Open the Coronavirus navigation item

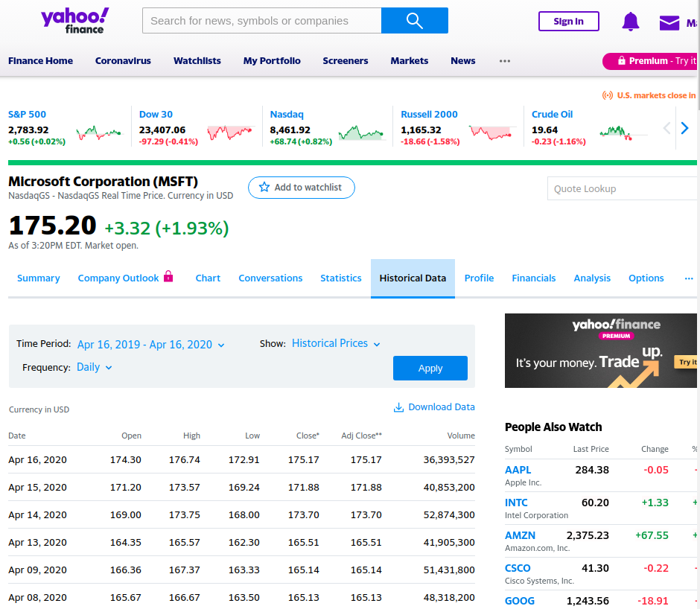[123, 61]
